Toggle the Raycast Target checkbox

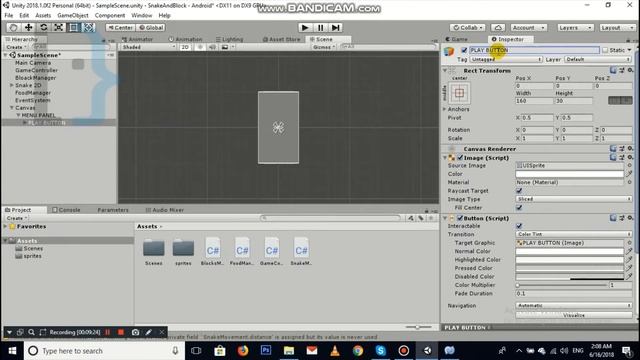click(x=519, y=191)
